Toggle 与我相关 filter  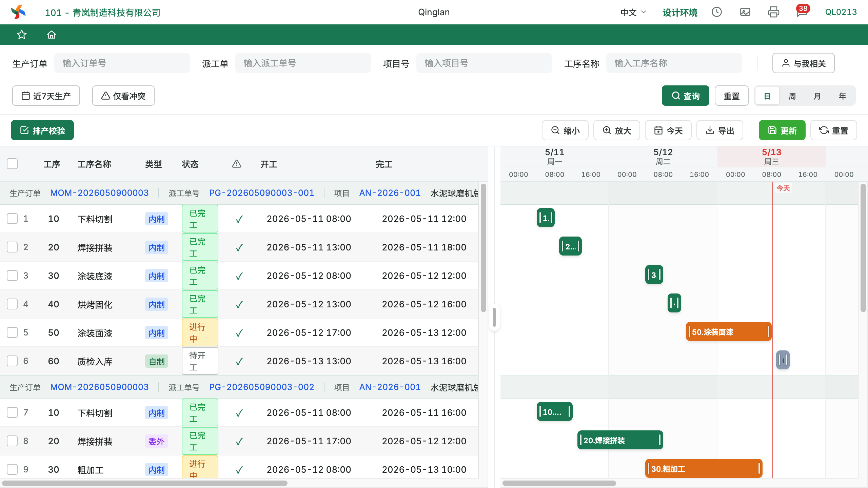tap(804, 63)
